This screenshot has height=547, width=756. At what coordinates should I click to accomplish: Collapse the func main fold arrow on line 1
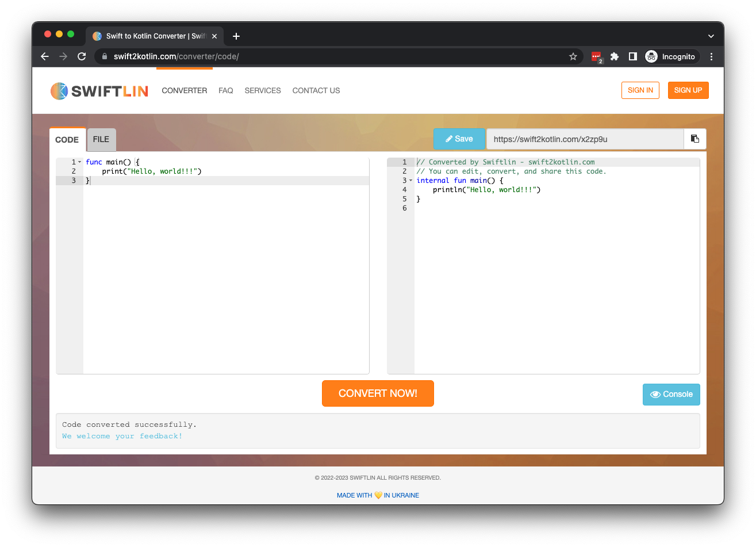click(80, 162)
